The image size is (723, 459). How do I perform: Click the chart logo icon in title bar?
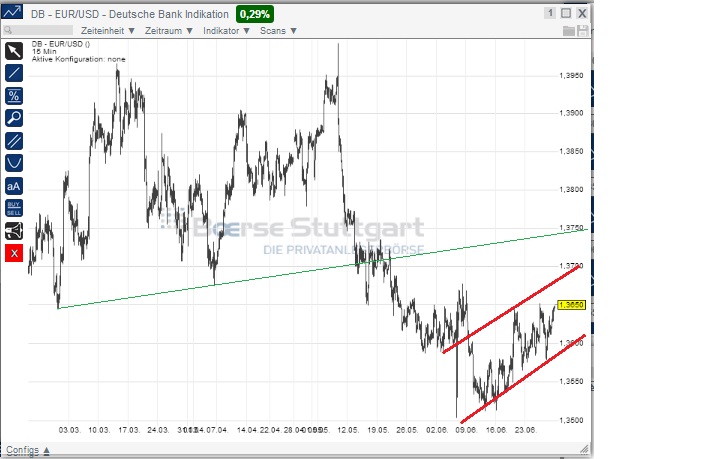tap(12, 12)
